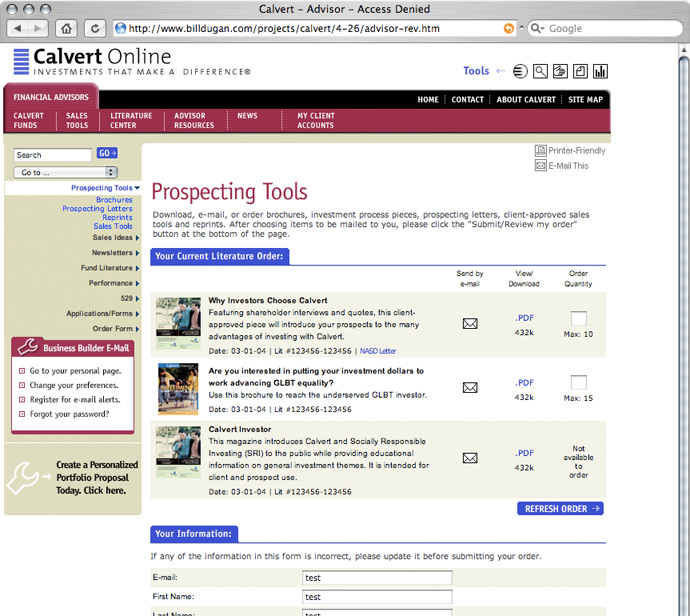
Task: Click the wrench icon in Business Builder E-Mail
Action: (28, 346)
